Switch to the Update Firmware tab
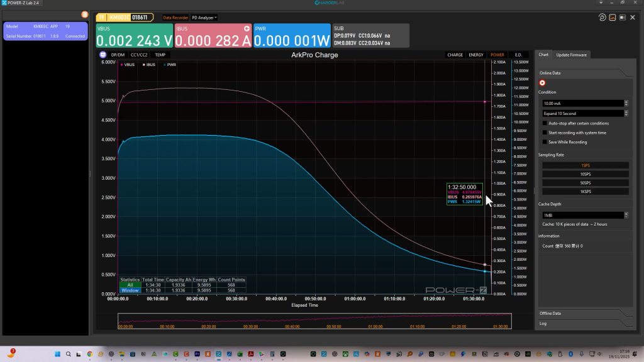The width and height of the screenshot is (644, 362). (x=571, y=55)
